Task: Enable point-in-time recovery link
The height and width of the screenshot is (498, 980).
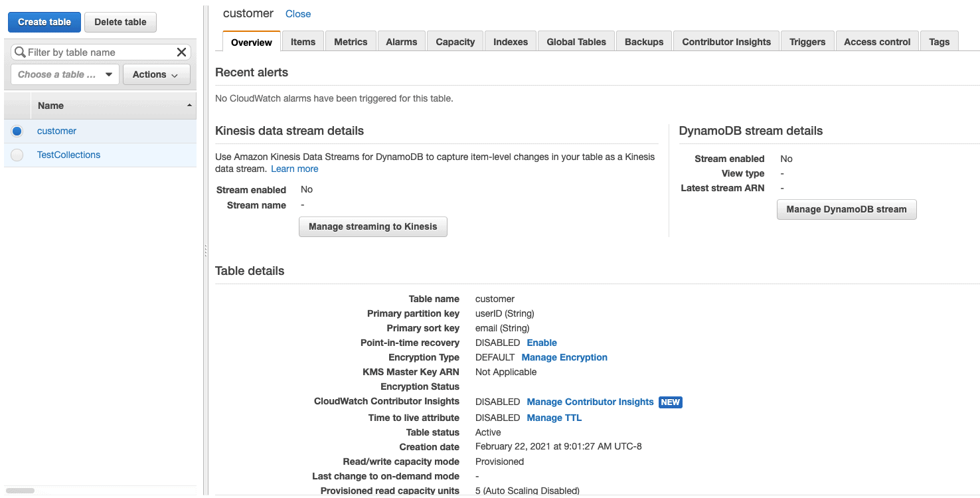Action: 542,343
